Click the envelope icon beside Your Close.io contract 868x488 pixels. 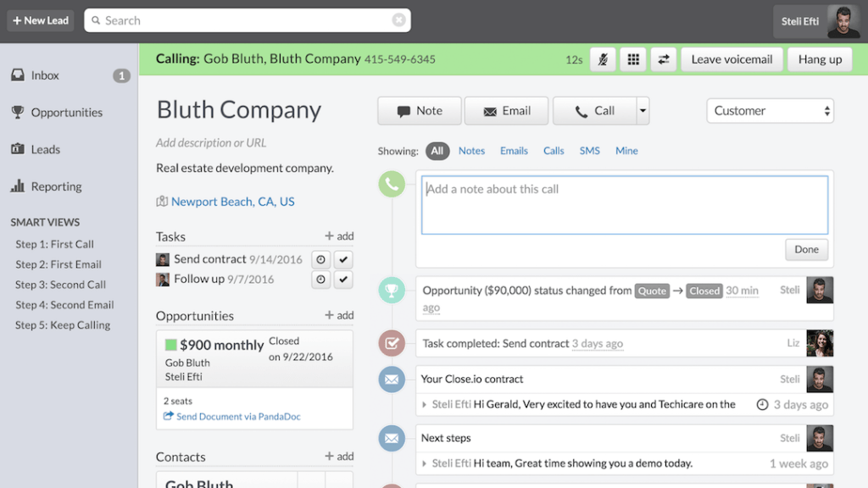click(392, 380)
